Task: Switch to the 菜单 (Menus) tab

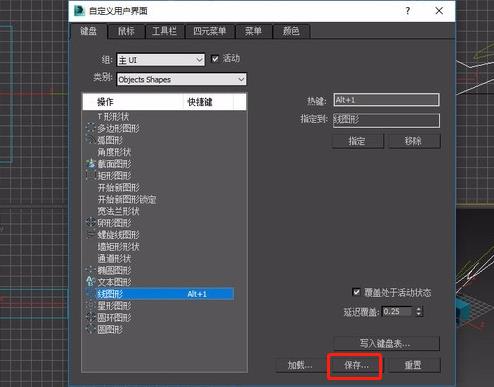Action: [253, 31]
